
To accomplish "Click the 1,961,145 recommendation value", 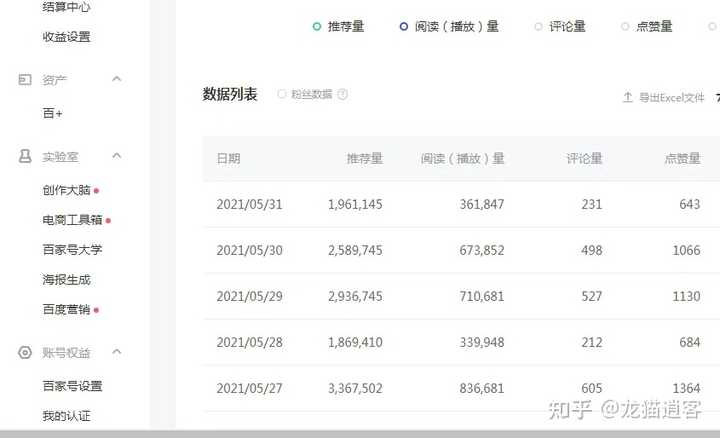I will coord(355,204).
